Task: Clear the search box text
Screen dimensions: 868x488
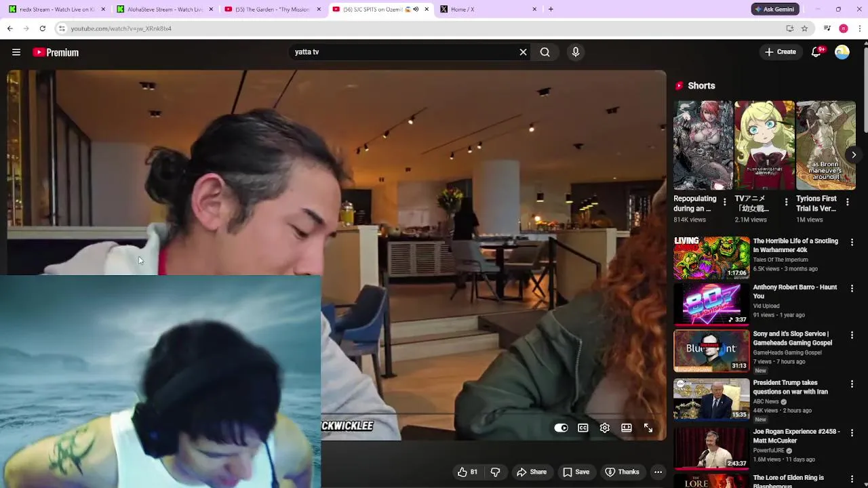Action: [x=523, y=52]
